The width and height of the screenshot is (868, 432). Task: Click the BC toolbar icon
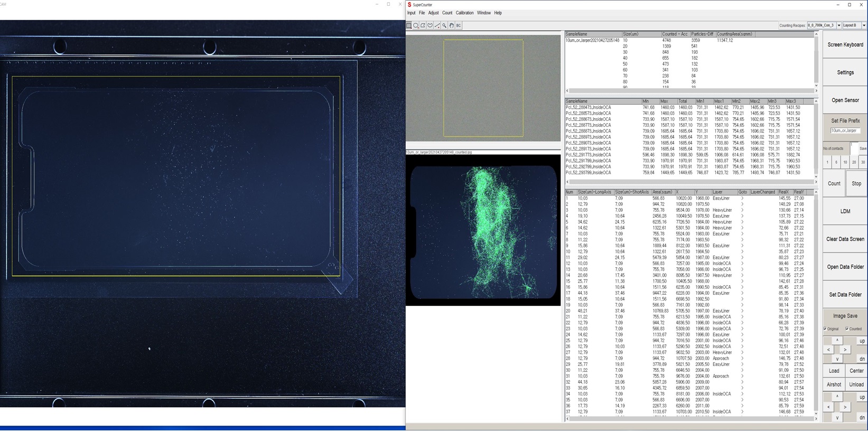click(x=459, y=25)
